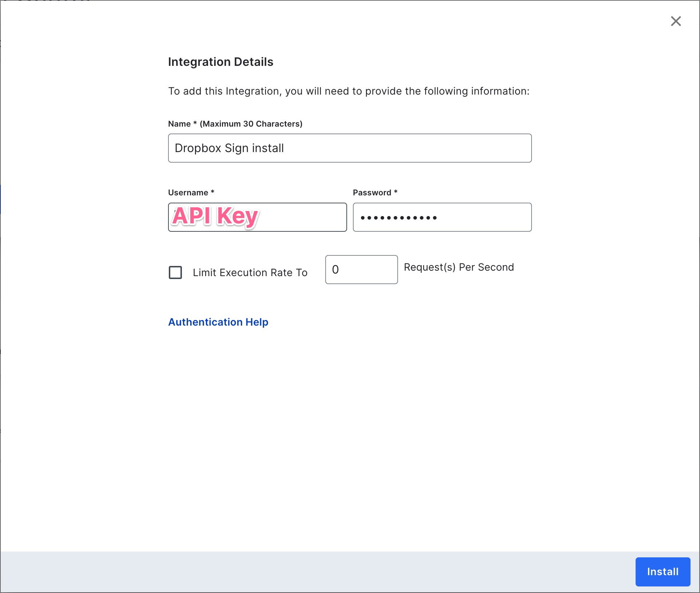700x593 pixels.
Task: Click the Limit Execution Rate To label
Action: tap(250, 272)
